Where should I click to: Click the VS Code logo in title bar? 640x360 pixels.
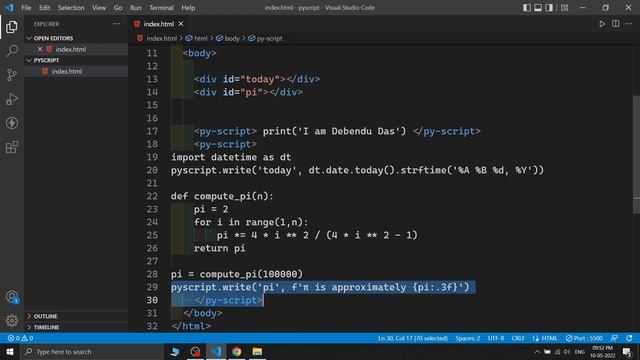pyautogui.click(x=9, y=8)
